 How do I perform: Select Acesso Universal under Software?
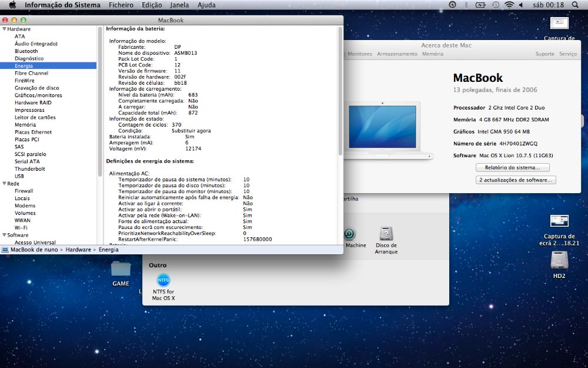pos(35,243)
